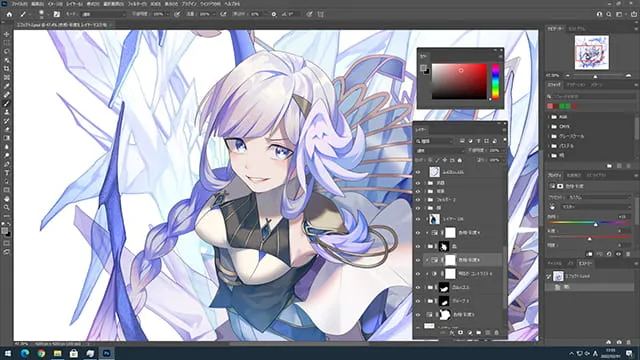The image size is (640, 360).
Task: Toggle airbrush mode in options bar
Action: (223, 14)
